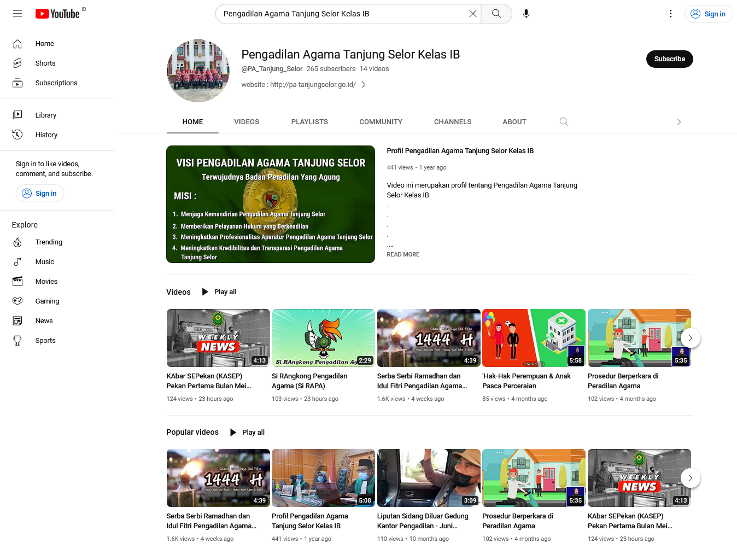Open the Gaming section

pos(47,301)
